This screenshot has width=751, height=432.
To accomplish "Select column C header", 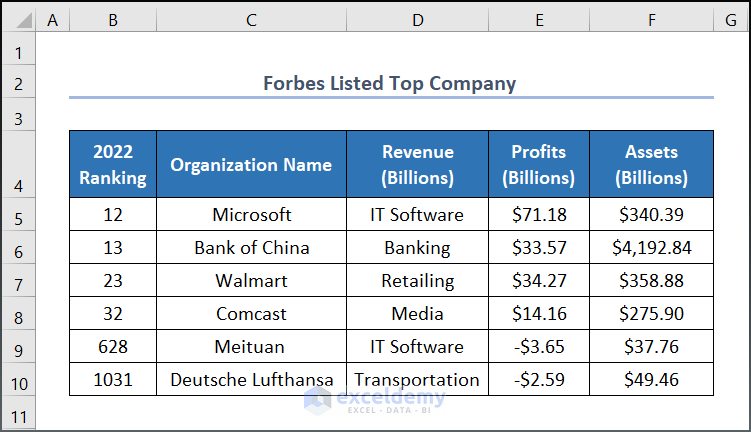I will pyautogui.click(x=251, y=19).
